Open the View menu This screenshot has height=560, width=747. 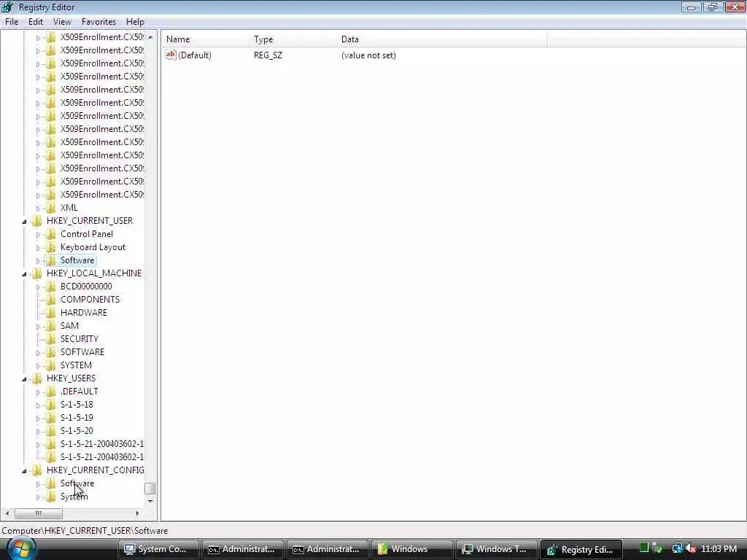[x=62, y=22]
